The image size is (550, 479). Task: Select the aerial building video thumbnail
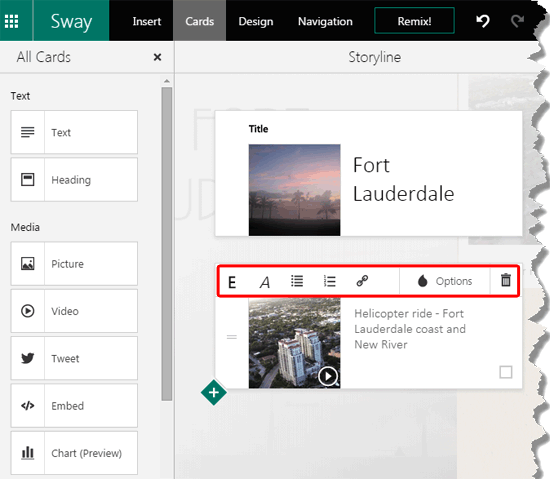(x=294, y=343)
